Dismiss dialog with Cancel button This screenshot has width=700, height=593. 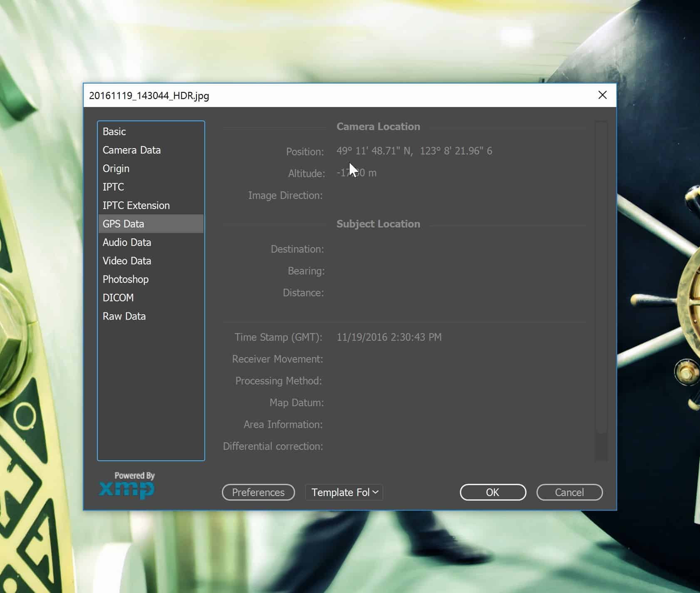tap(569, 492)
